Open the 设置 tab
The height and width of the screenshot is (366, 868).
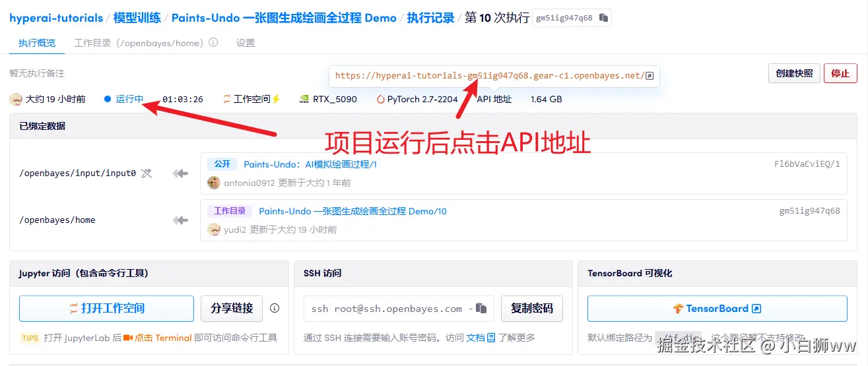246,43
